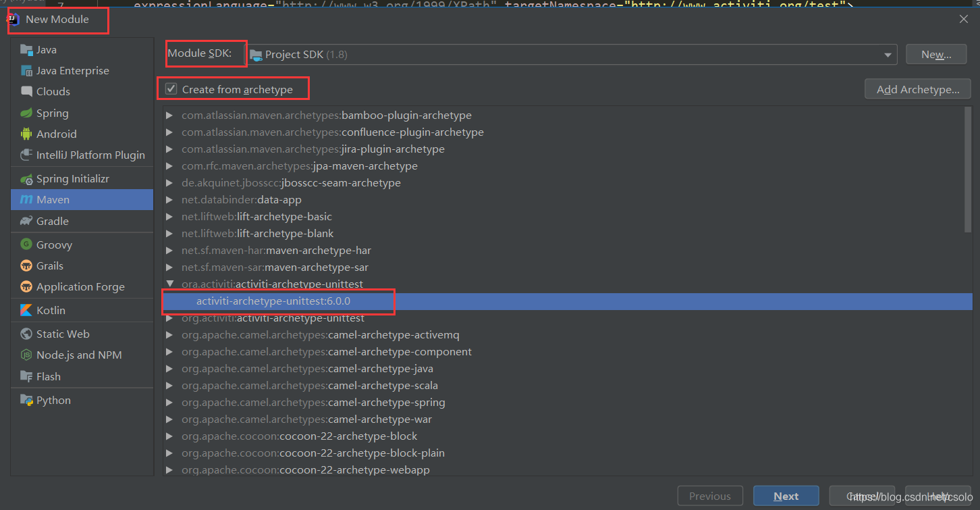980x510 pixels.
Task: Expand jbosscc-seam-archetype node
Action: coord(169,183)
